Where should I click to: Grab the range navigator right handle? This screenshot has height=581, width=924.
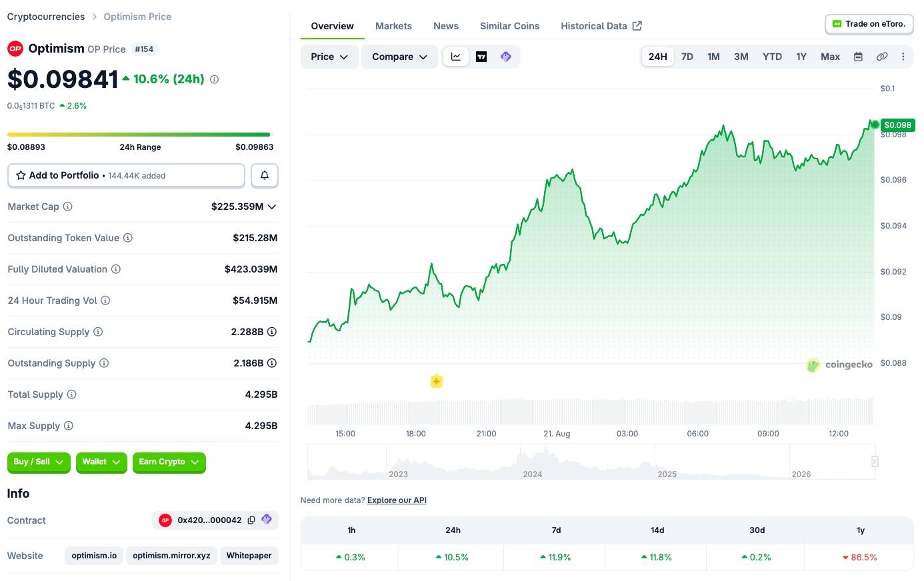[875, 462]
